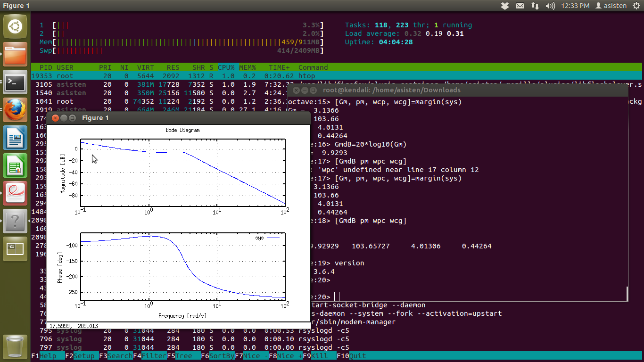Open the Files folder launcher icon
This screenshot has height=362, width=644.
15,55
